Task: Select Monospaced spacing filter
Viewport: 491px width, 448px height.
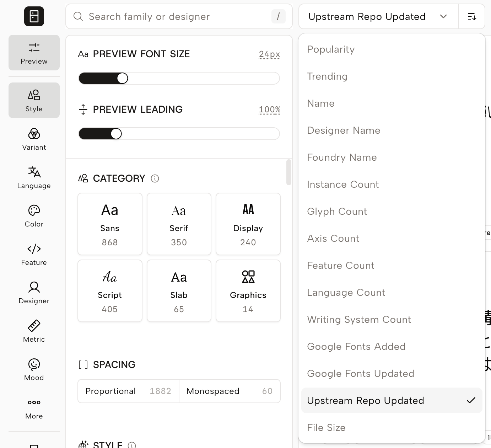Action: tap(230, 391)
